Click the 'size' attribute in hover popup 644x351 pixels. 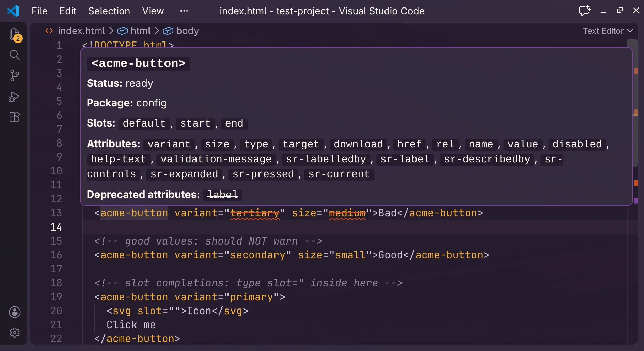(x=217, y=144)
